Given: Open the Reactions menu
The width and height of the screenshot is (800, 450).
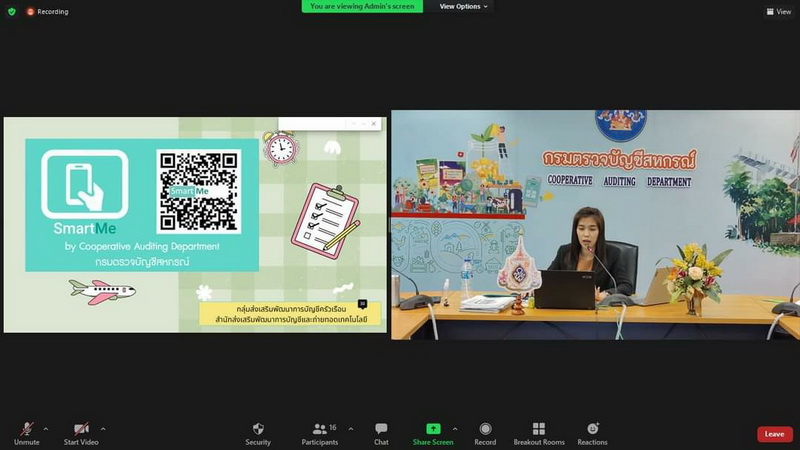Looking at the screenshot, I should [592, 434].
